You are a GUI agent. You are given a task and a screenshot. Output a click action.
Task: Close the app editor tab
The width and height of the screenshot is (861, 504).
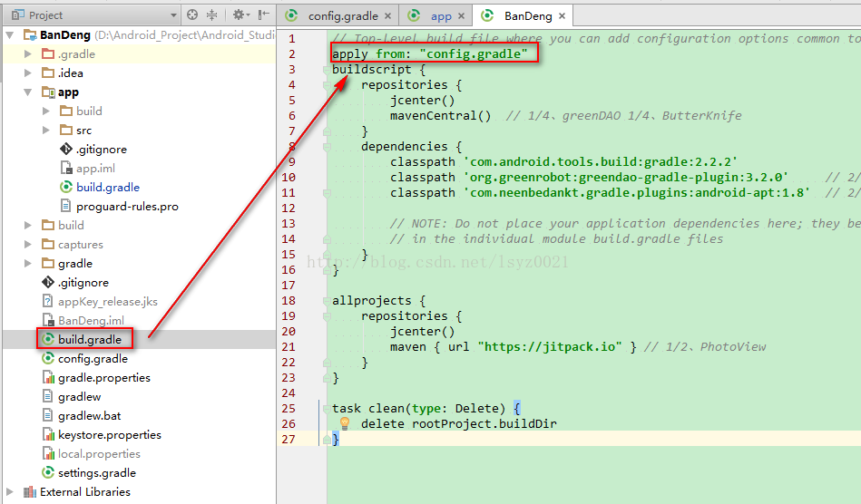click(x=461, y=16)
